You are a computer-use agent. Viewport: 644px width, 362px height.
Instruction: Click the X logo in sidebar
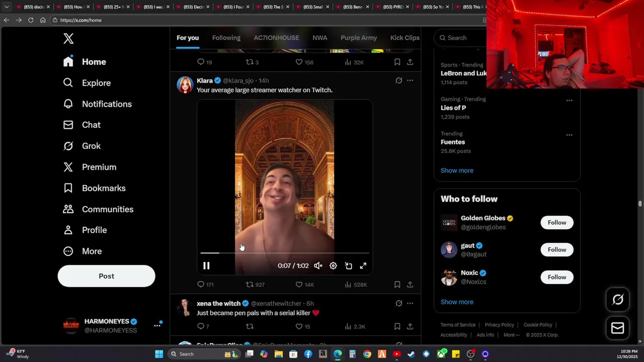68,39
